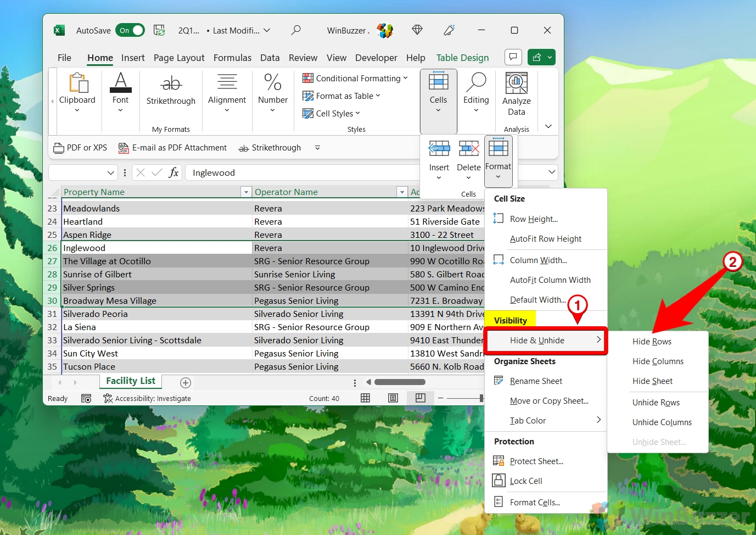Select Normal view in status bar
This screenshot has height=535, width=756.
pyautogui.click(x=365, y=398)
